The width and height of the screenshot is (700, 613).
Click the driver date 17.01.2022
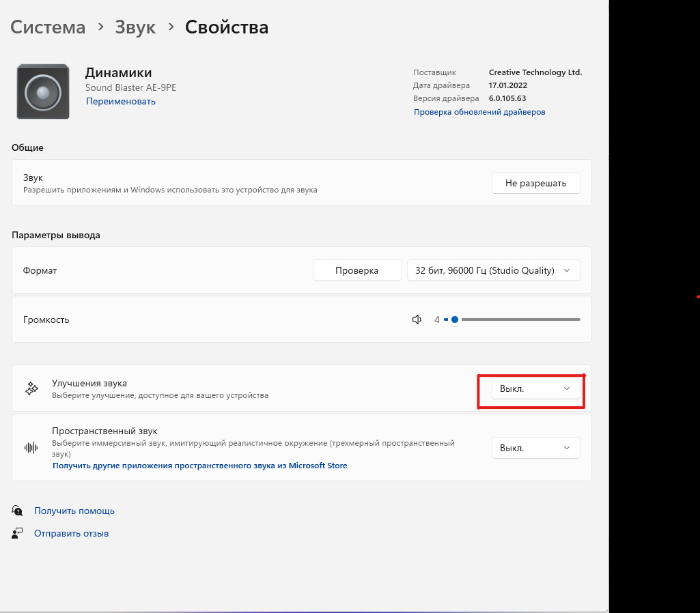[x=507, y=85]
